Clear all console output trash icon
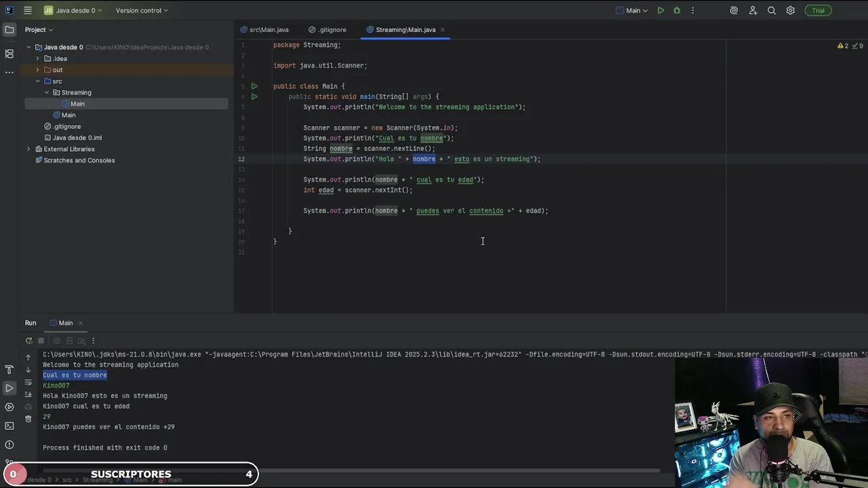This screenshot has width=868, height=488. pos(28,419)
